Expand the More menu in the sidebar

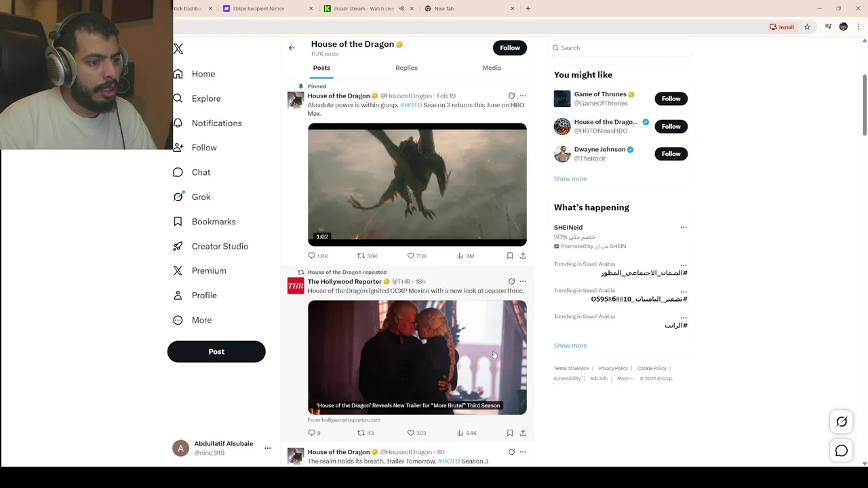[x=193, y=320]
